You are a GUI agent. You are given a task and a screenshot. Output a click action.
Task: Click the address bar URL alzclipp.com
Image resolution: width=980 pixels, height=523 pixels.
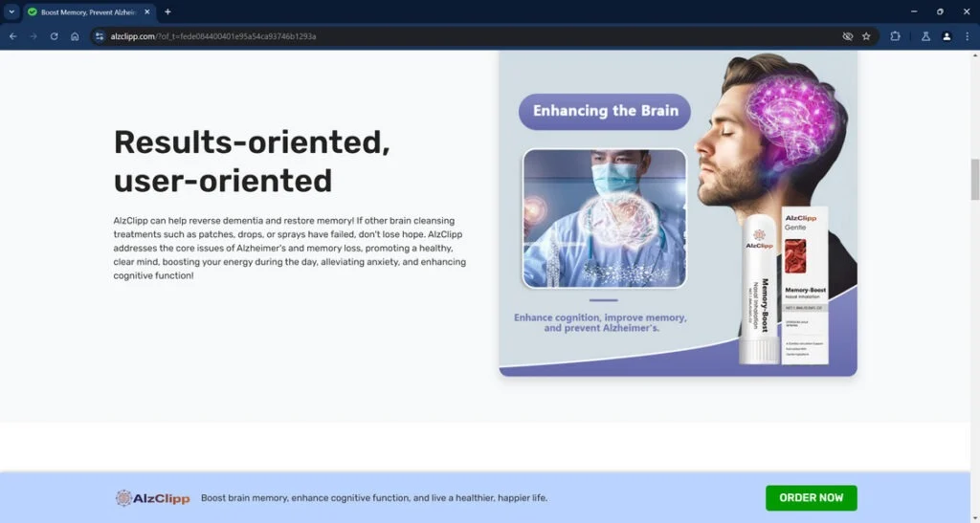(212, 36)
